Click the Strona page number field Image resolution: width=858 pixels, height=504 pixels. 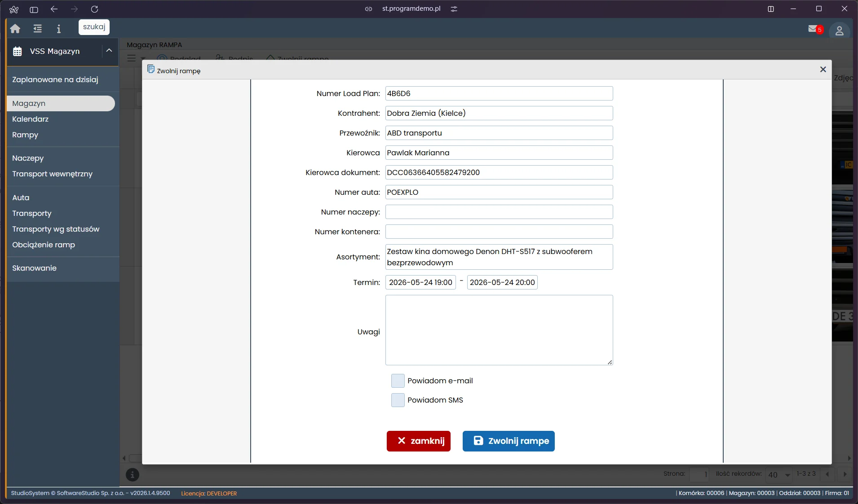click(x=699, y=474)
